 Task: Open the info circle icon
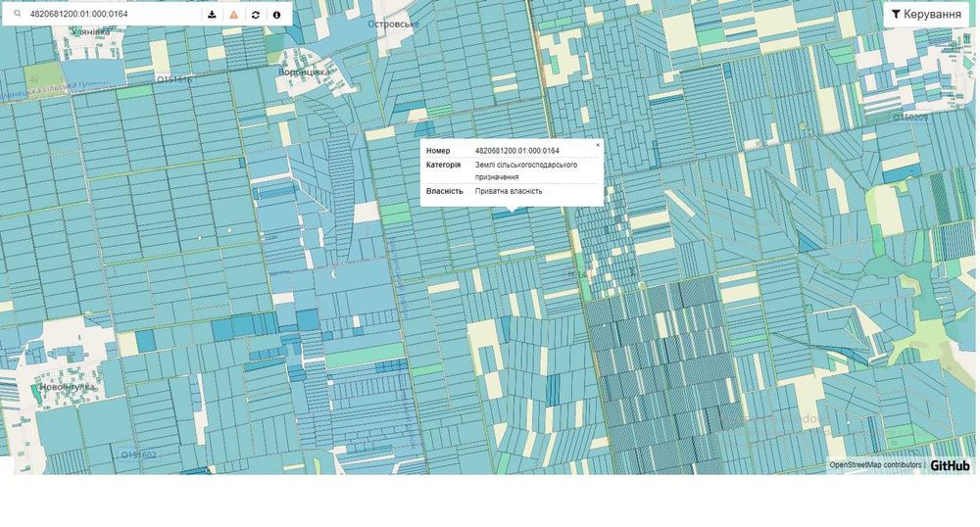tap(277, 15)
